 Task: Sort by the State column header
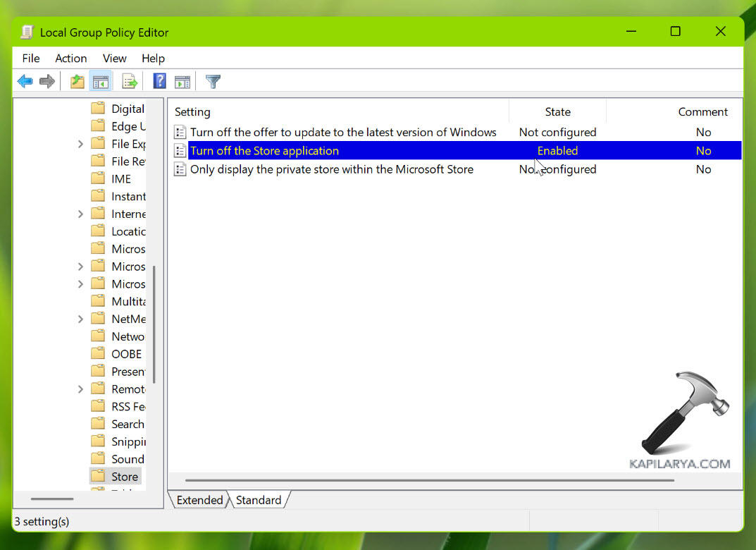point(557,111)
